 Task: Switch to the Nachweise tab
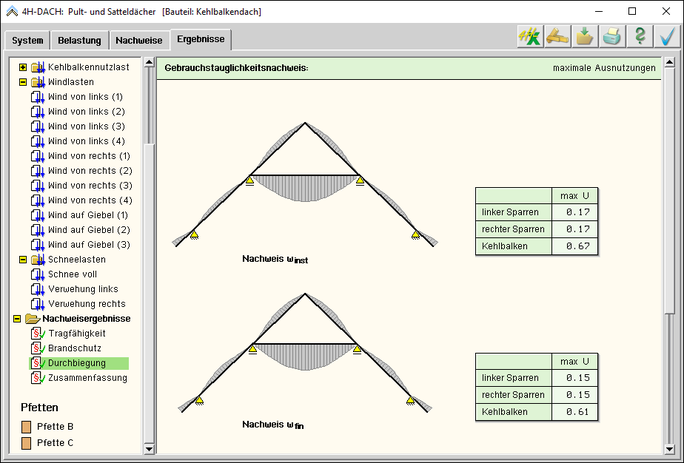pos(138,41)
